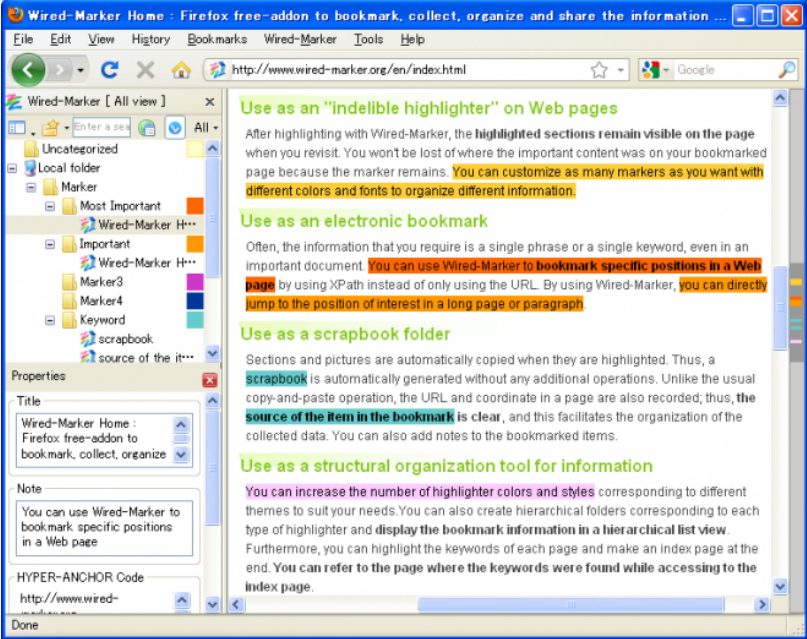
Task: Click the Marker3 magenta color swatch
Action: click(195, 282)
